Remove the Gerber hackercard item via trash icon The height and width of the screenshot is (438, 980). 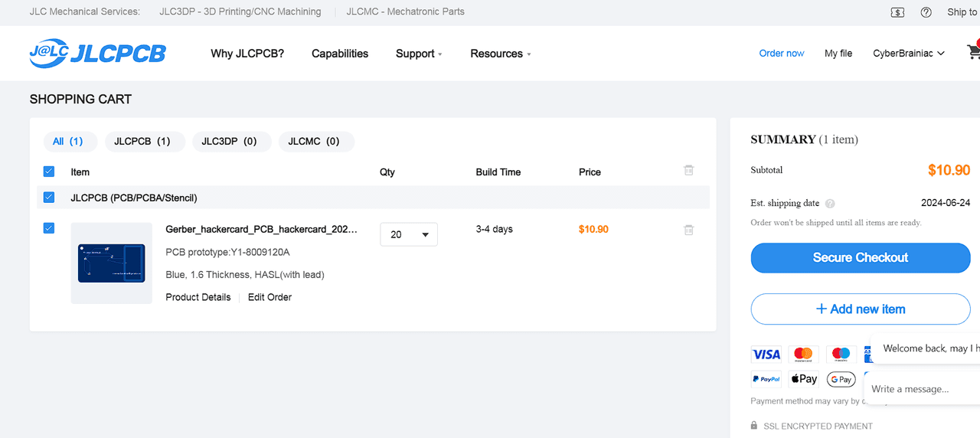[x=688, y=230]
